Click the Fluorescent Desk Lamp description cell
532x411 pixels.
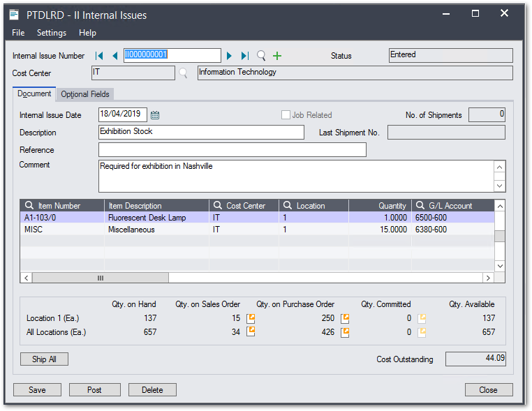[x=157, y=218]
